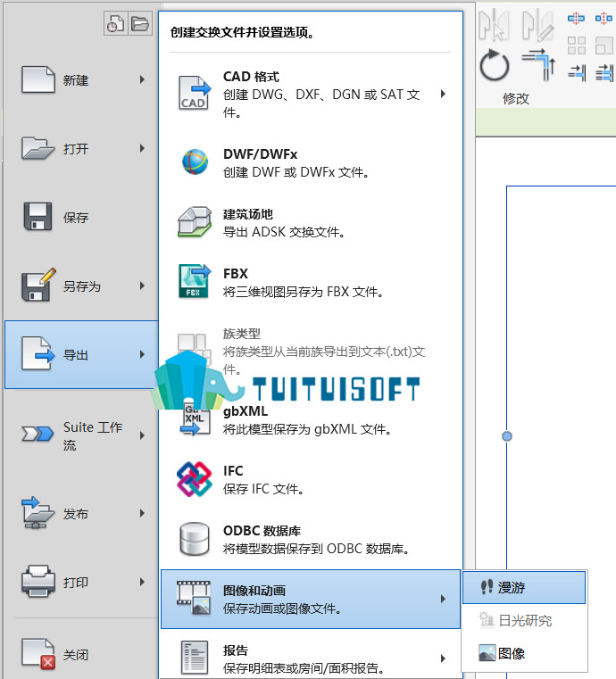Click the IFC interlocked logo icon
Image resolution: width=616 pixels, height=679 pixels.
[195, 479]
